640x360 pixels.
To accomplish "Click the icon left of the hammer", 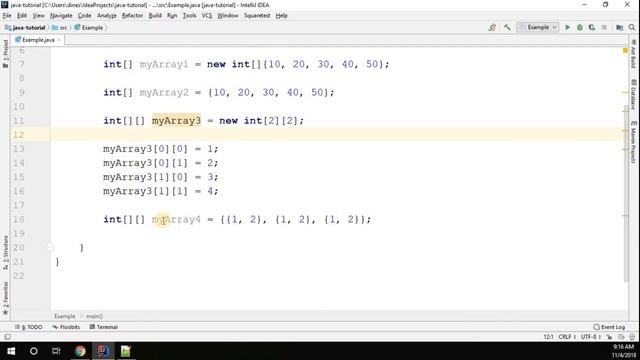I will [x=492, y=27].
